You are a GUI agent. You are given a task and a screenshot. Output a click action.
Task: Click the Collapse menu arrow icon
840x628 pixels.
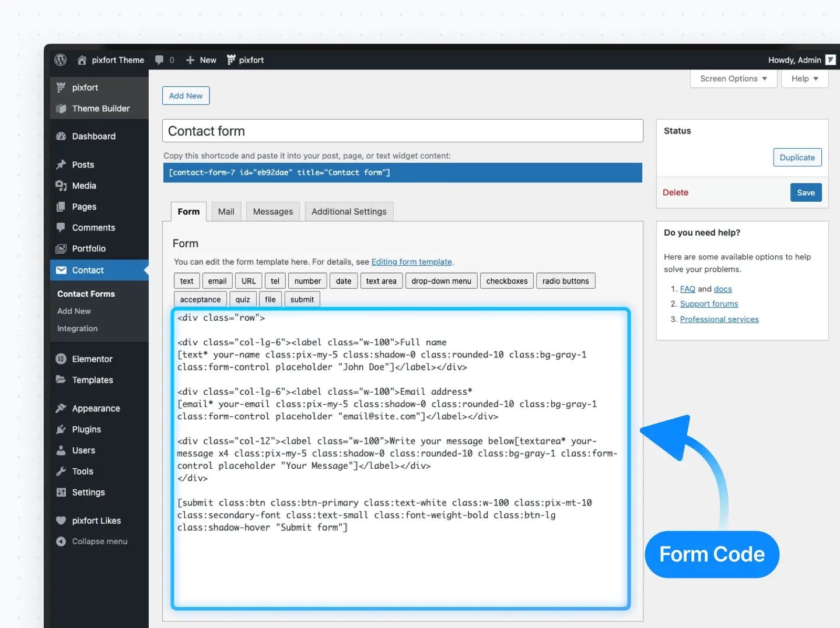[61, 542]
